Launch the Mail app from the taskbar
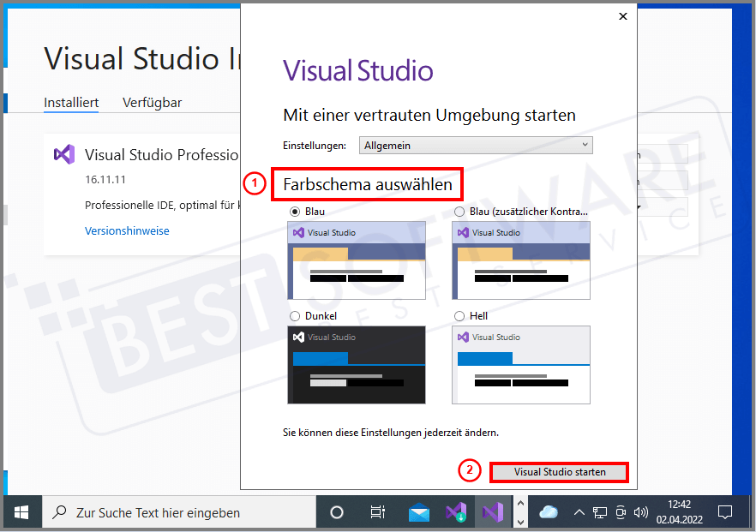The image size is (756, 532). (418, 511)
